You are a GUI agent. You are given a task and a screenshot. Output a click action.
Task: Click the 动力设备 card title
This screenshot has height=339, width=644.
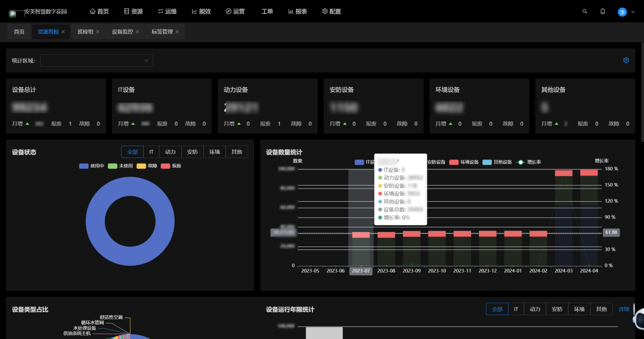coord(236,90)
